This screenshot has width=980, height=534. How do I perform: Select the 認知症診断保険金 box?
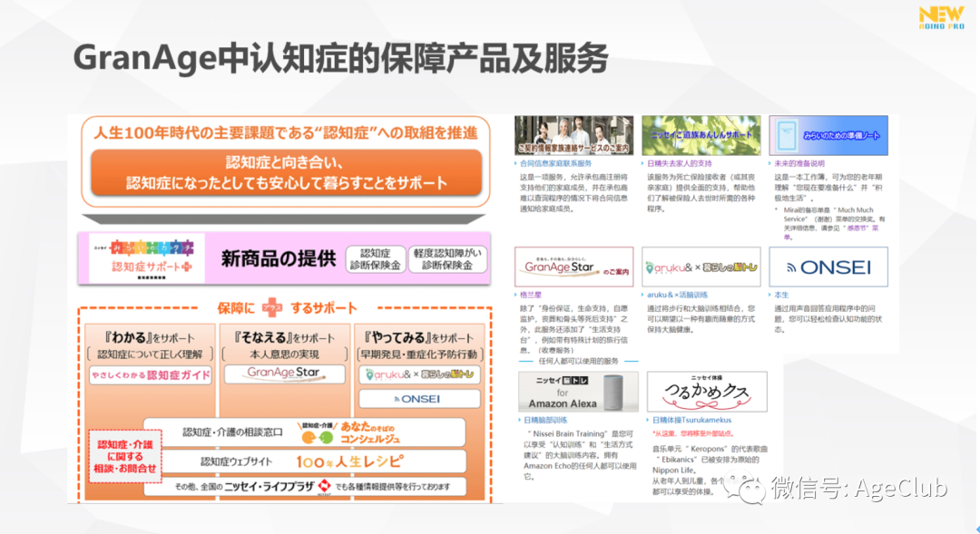point(375,259)
